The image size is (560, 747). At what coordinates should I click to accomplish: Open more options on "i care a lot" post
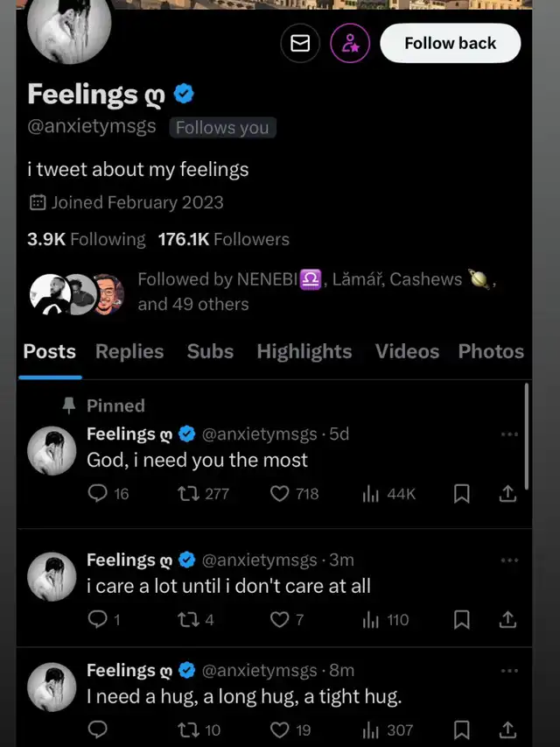(509, 560)
